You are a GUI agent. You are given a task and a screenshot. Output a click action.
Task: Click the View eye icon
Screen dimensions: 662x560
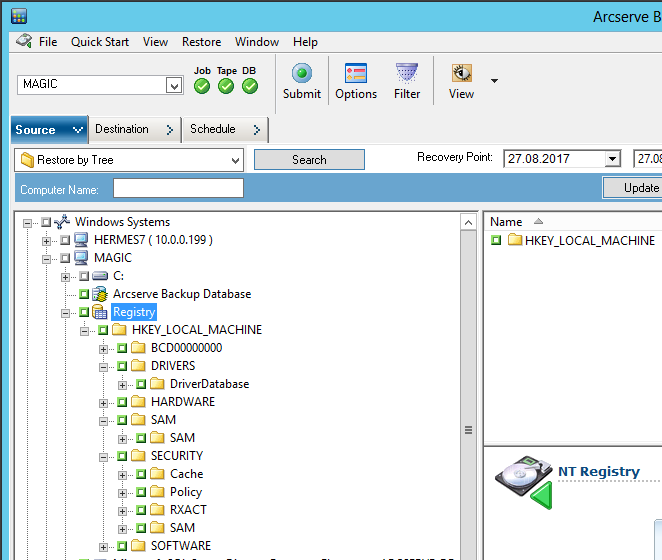[461, 73]
